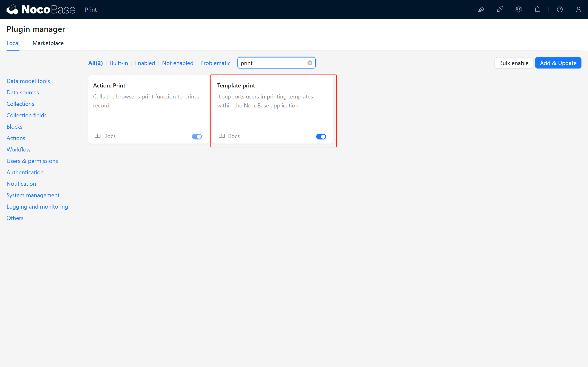The image size is (588, 367).
Task: Clear the print search text
Action: tap(310, 63)
